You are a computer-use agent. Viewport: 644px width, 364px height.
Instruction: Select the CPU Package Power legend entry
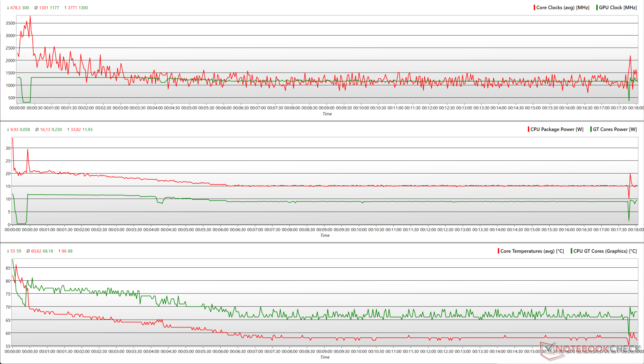(556, 129)
